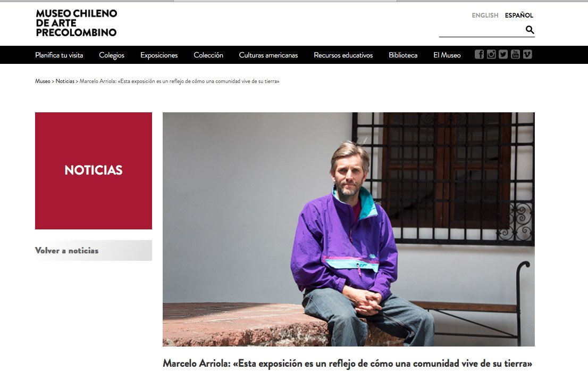This screenshot has width=588, height=371.
Task: Open the Exposiciones menu
Action: coord(159,55)
